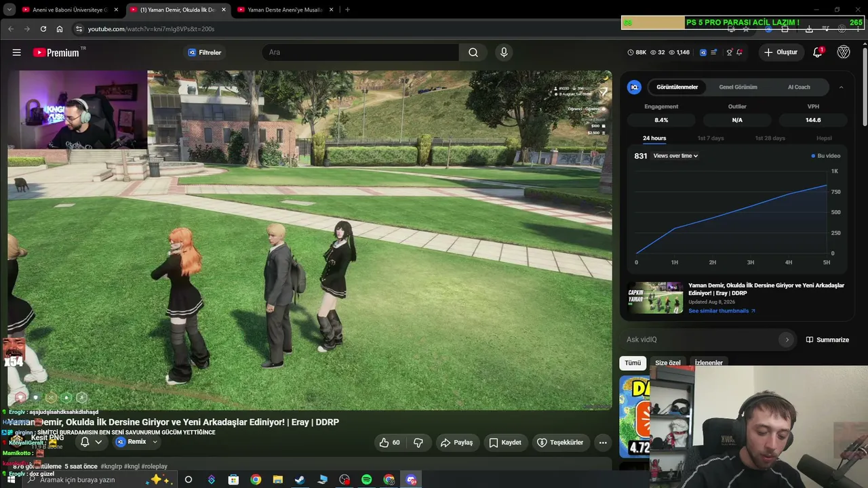Viewport: 868px width, 488px height.
Task: Open Discord from the taskbar
Action: (x=411, y=480)
